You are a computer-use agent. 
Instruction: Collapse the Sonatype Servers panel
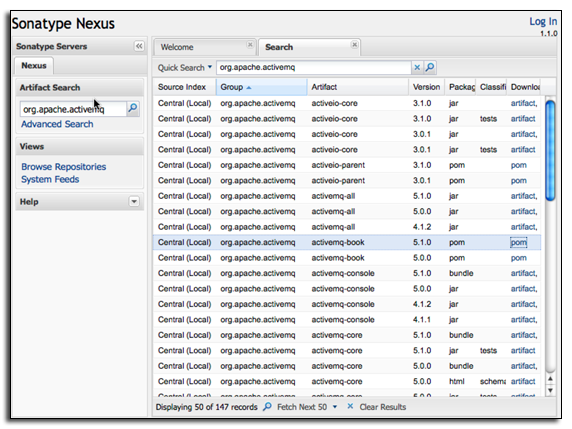(139, 46)
